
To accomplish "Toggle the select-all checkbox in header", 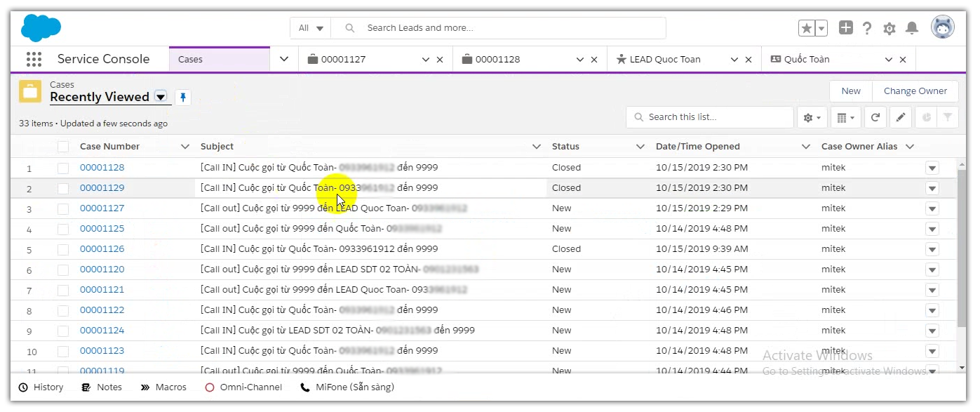I will click(x=63, y=147).
